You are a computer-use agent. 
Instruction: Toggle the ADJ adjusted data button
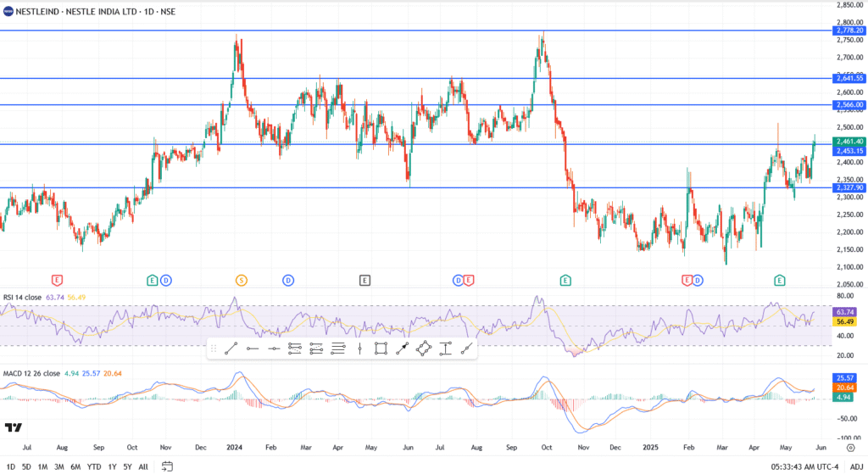tap(856, 467)
